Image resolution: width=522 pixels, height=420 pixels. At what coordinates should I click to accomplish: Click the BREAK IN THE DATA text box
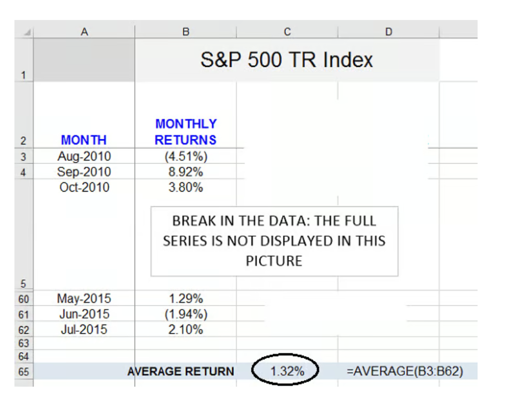pyautogui.click(x=274, y=241)
